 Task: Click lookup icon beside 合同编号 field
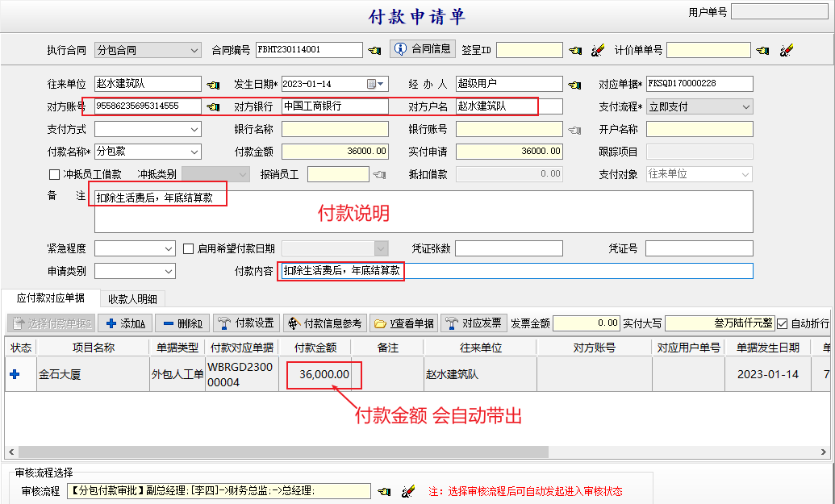(x=374, y=50)
